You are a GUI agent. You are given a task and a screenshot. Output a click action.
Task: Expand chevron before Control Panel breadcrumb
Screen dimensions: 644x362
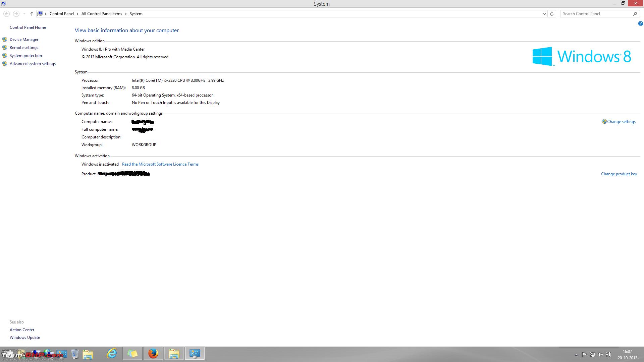tap(46, 14)
